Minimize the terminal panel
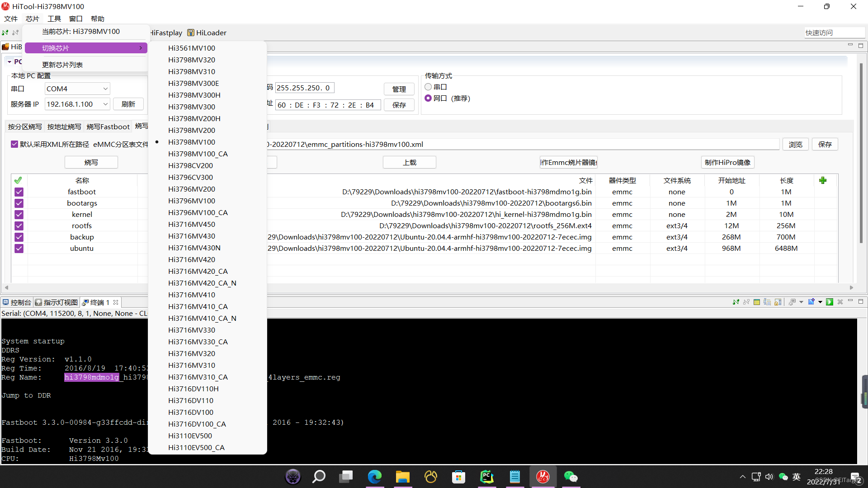This screenshot has width=868, height=488. click(850, 301)
